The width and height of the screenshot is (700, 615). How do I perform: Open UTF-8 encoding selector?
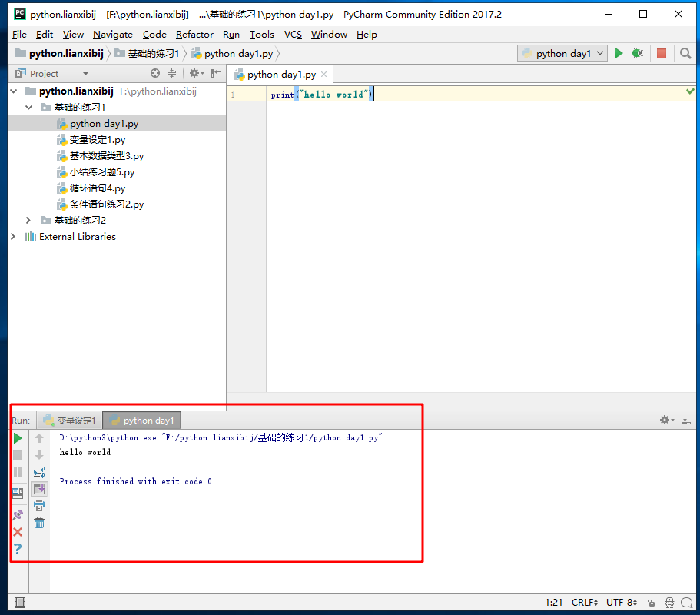[x=622, y=603]
